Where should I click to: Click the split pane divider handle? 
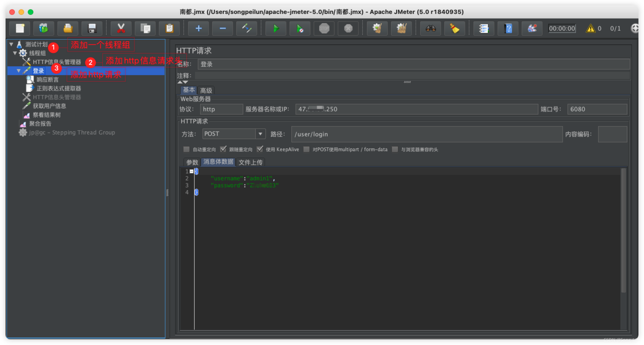tap(167, 193)
